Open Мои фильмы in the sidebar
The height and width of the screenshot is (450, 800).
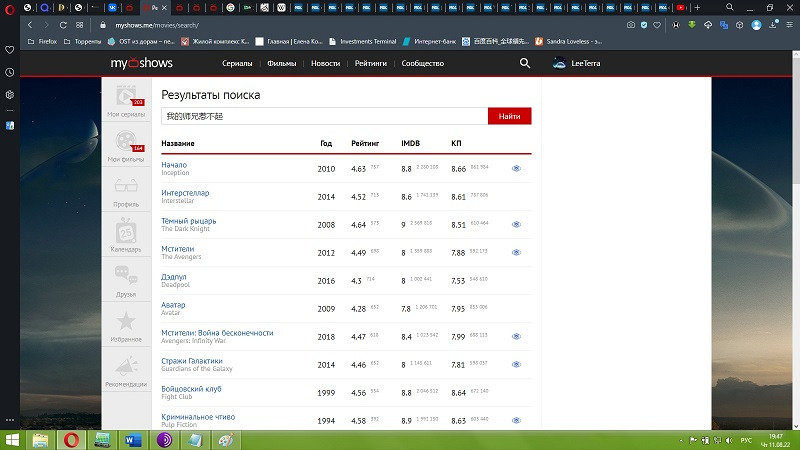click(x=126, y=146)
